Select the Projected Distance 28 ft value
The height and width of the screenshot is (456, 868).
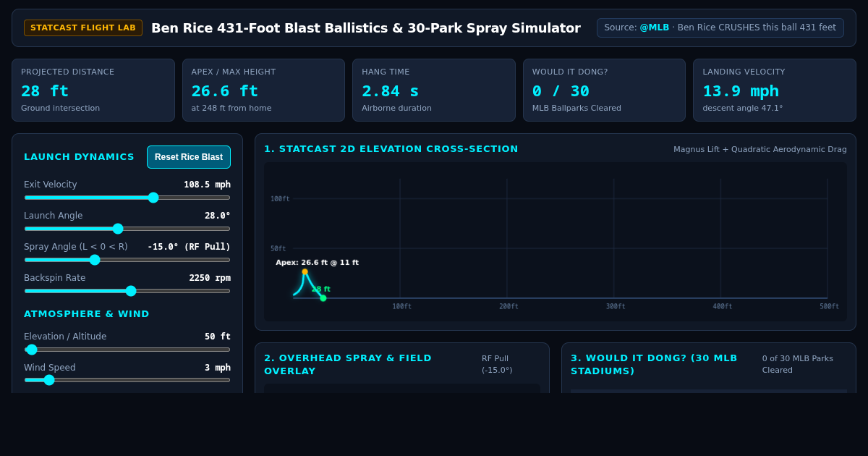[x=45, y=91]
